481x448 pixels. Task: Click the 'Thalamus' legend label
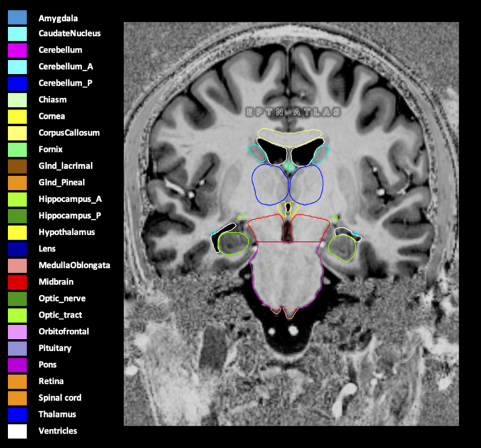click(57, 414)
